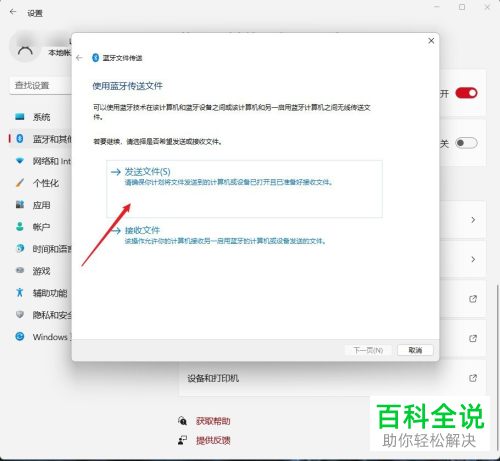Open external link icon above 设备和打印机 row
This screenshot has height=461, width=500.
473,338
